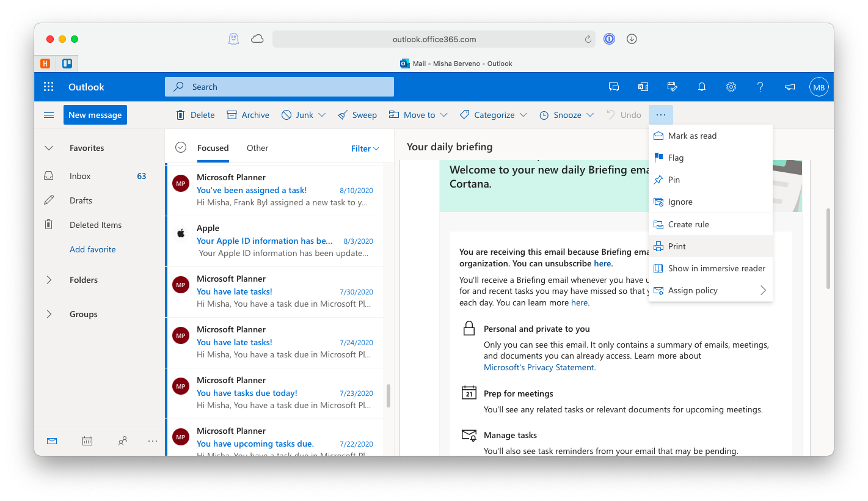Click the unsubscribe 'here' link
This screenshot has height=501, width=868.
[602, 263]
